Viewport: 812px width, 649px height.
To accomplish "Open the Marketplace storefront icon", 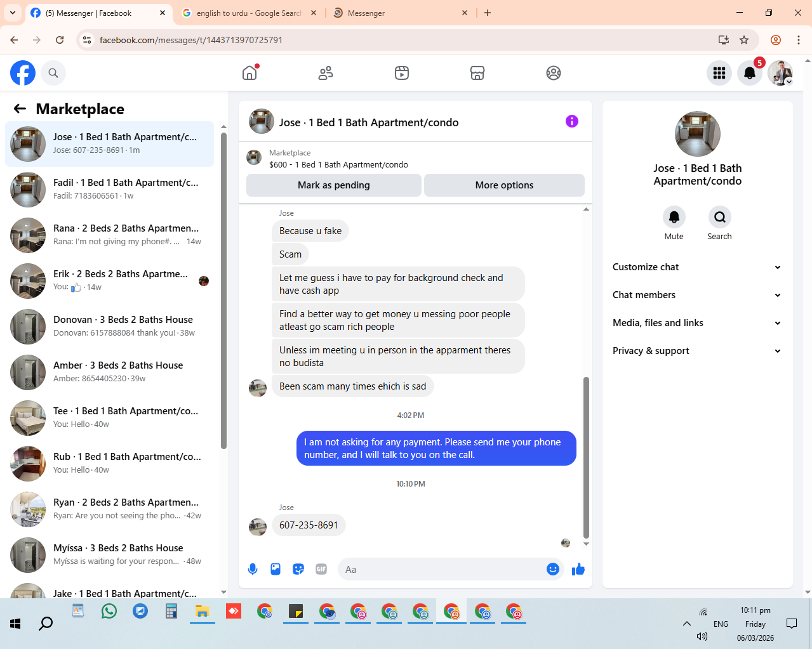I will (477, 73).
